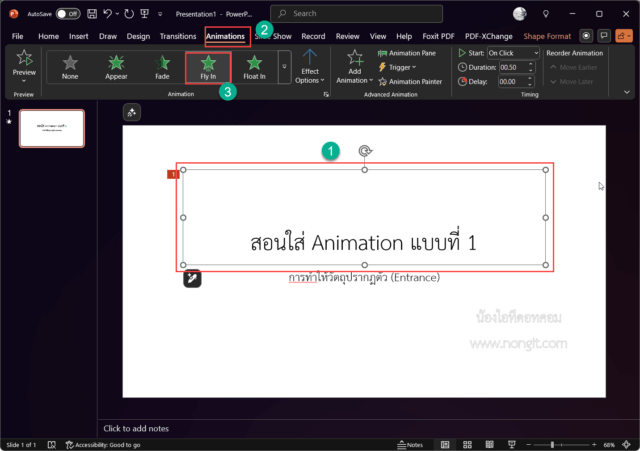Open the Animation Pane
The image size is (640, 451).
click(407, 53)
